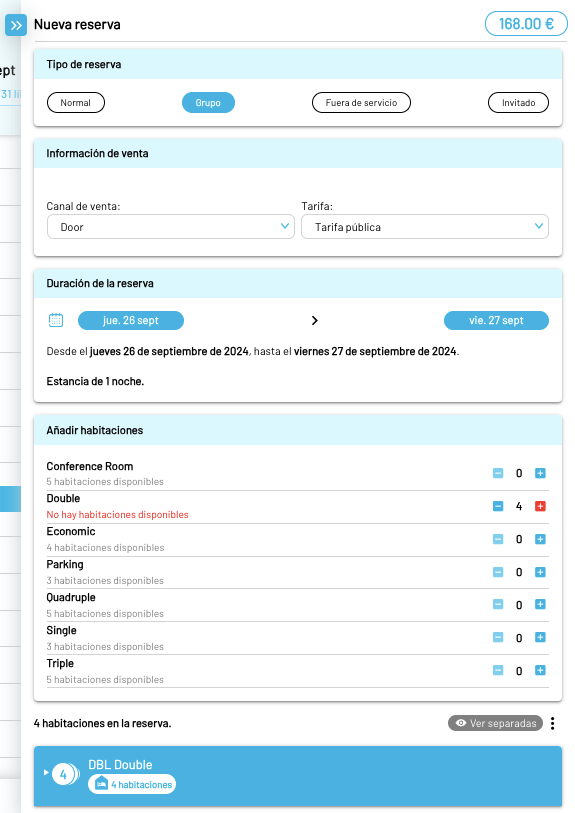The image size is (575, 813).
Task: Click the 168.00 € total price badge
Action: tap(526, 24)
